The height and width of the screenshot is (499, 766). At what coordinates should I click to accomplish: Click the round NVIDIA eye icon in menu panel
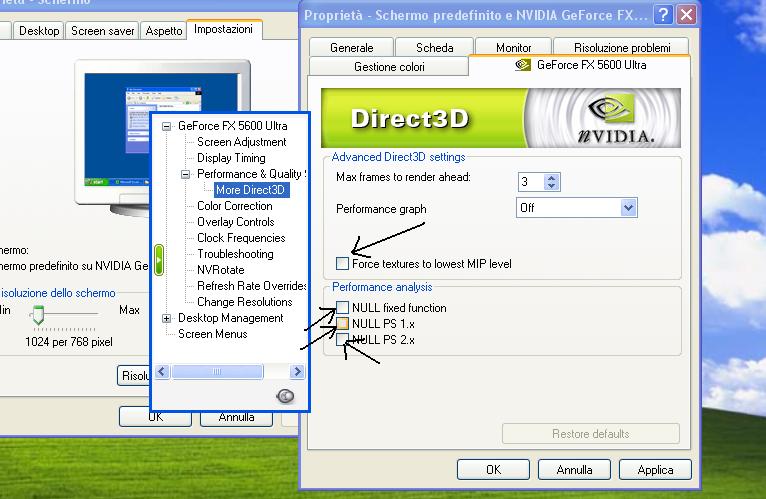285,395
